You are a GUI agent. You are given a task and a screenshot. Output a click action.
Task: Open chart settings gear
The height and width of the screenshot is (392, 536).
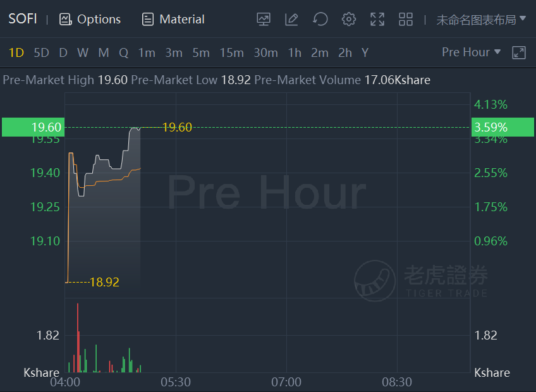pyautogui.click(x=349, y=19)
